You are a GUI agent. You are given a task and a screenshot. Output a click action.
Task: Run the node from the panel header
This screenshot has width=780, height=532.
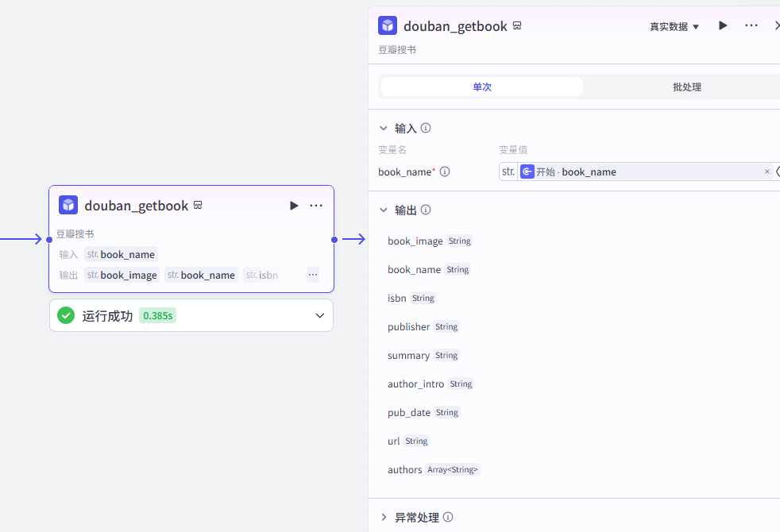[x=723, y=25]
